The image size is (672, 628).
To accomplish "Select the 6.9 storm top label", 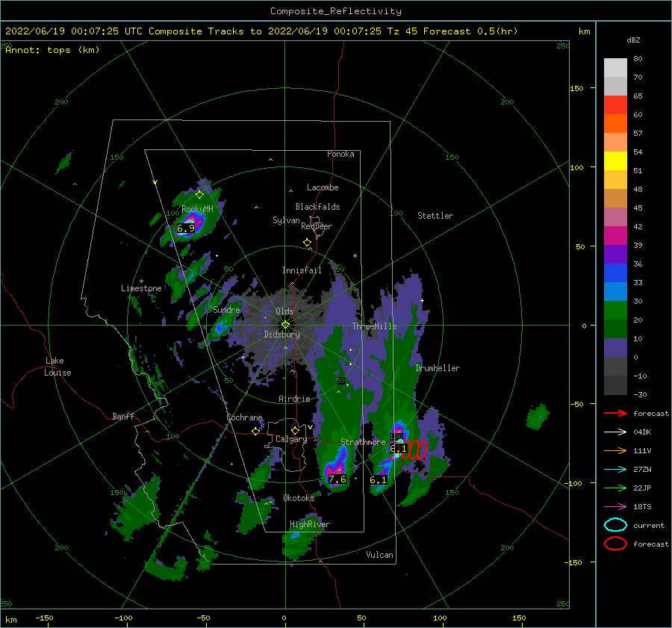I will click(x=186, y=228).
